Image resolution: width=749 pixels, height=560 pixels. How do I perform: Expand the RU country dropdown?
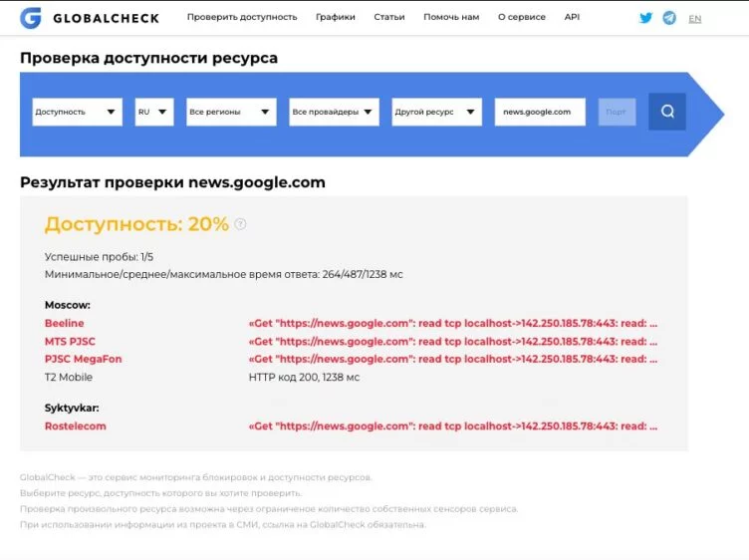[154, 112]
